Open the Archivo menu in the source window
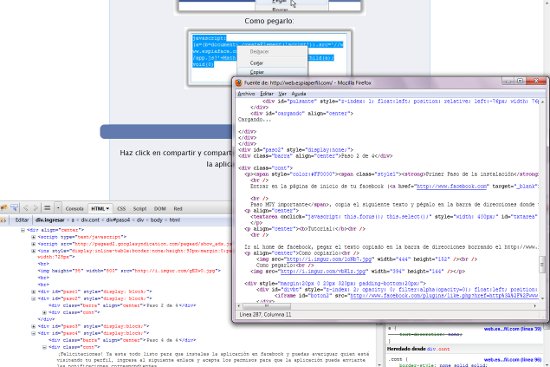Screen dimensions: 550x367 [x=246, y=94]
